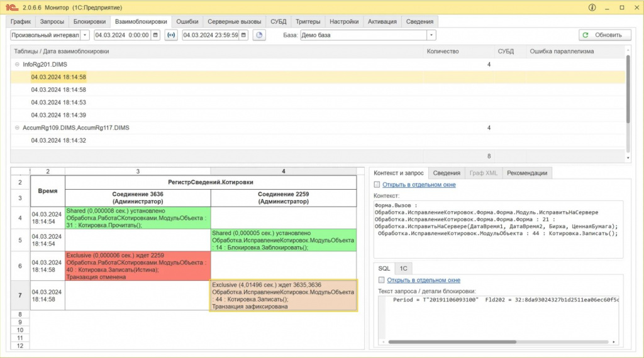Open the Рекомендации tab
The image size is (644, 358).
(x=527, y=173)
